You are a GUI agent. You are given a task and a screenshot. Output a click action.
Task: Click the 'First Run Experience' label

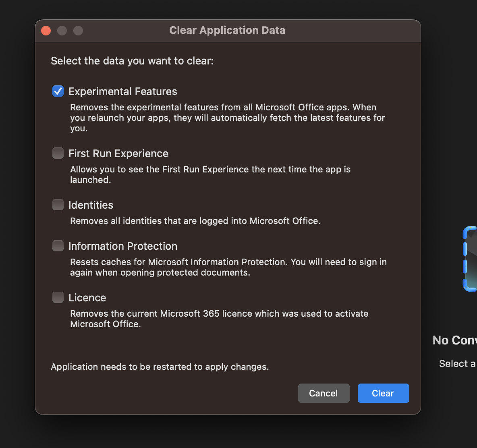pyautogui.click(x=118, y=153)
